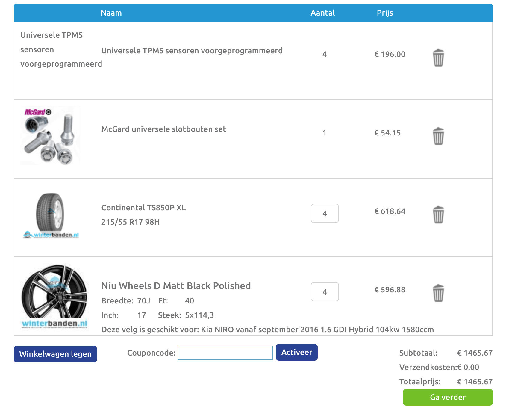Select the Continental TS850P quantity field

(x=325, y=213)
